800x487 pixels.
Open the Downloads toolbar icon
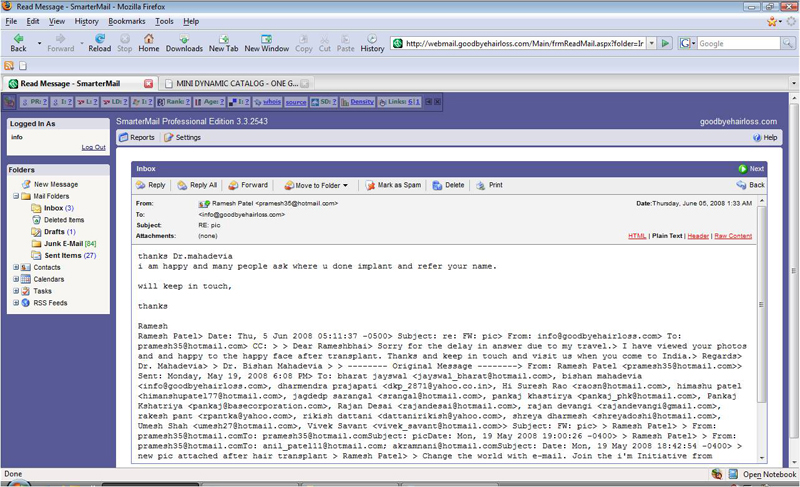pyautogui.click(x=184, y=43)
